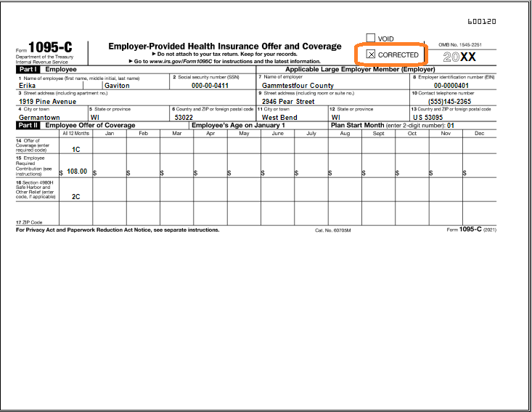The width and height of the screenshot is (532, 412).
Task: Click the tax year 20XX text
Action: click(x=459, y=57)
